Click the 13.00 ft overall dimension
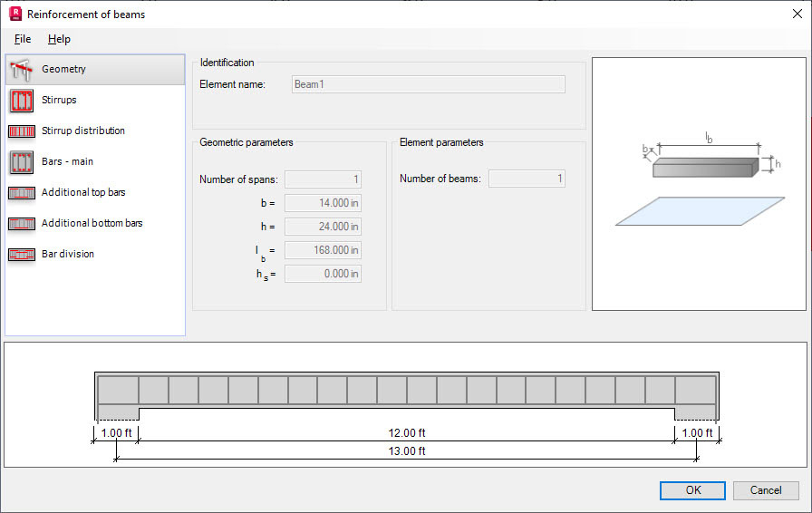Image resolution: width=812 pixels, height=513 pixels. 407,451
